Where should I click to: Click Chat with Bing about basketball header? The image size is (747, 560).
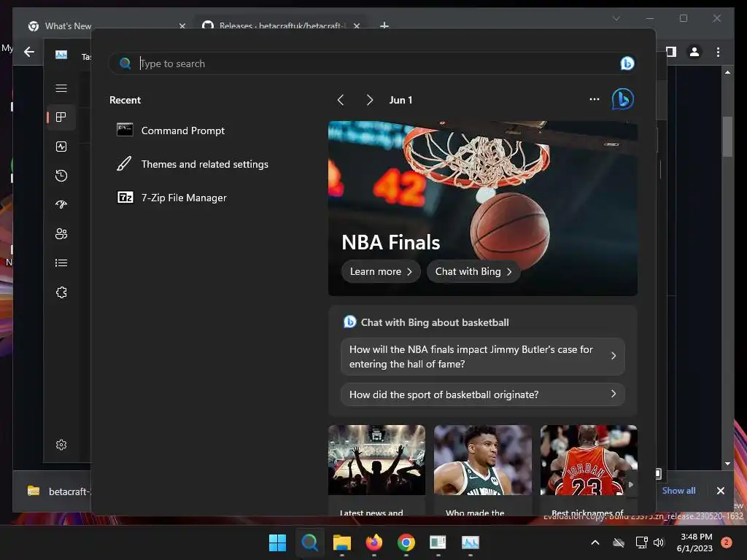tap(435, 322)
